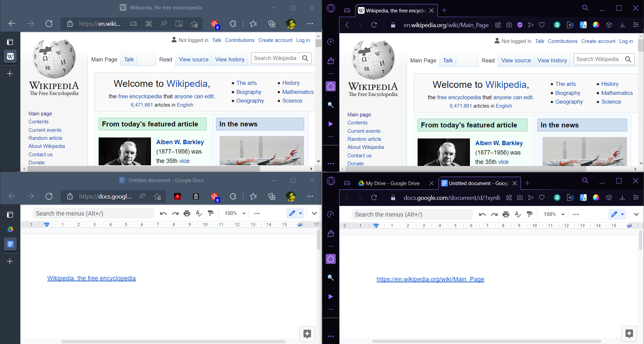Open Wikipedia link text in Edge Google Docs
Screen dimensions: 644x344
click(x=91, y=278)
